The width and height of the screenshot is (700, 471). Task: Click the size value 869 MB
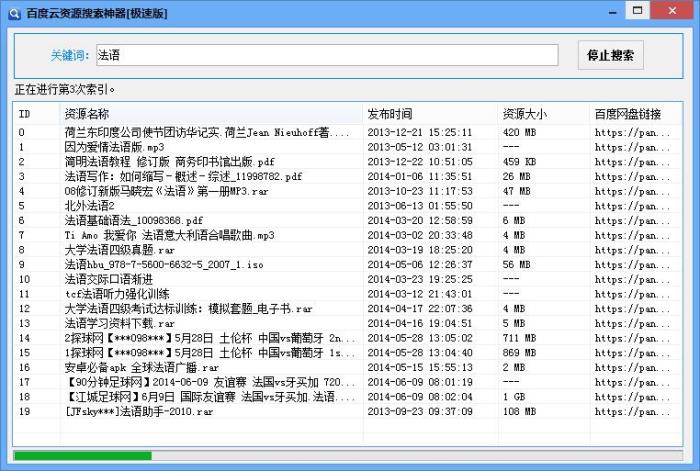click(519, 353)
